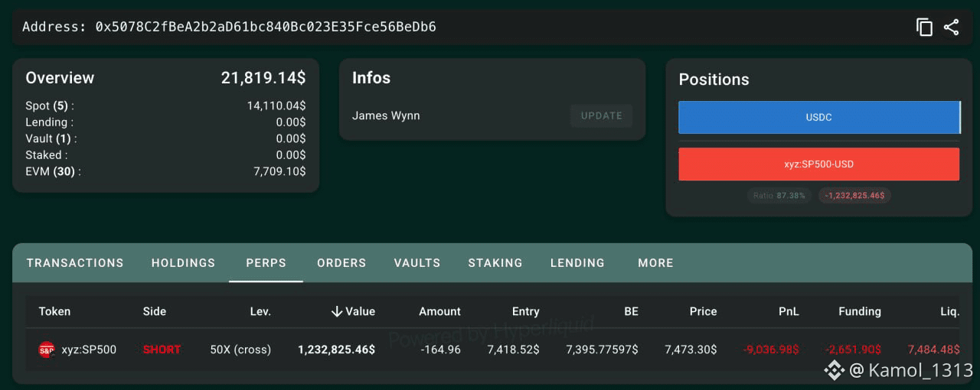Click the -9,036.98$ PnL cell
Screen dimensions: 980x390
pos(771,349)
